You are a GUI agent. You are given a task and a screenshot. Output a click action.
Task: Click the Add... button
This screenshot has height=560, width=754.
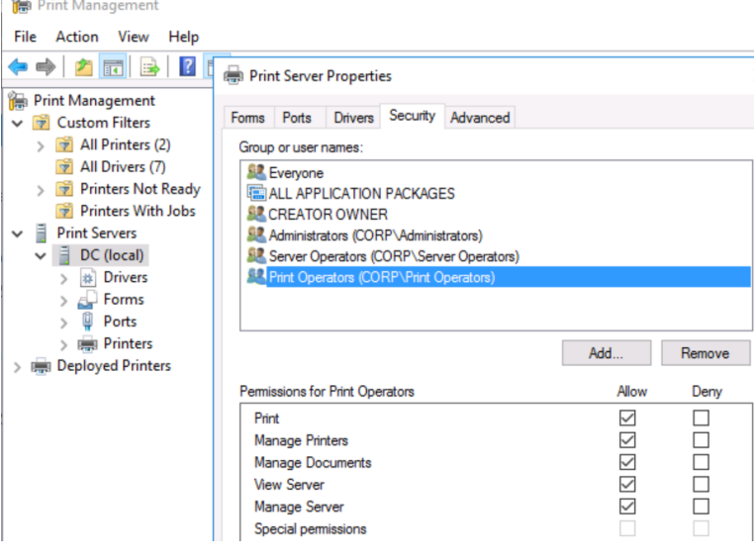(606, 353)
